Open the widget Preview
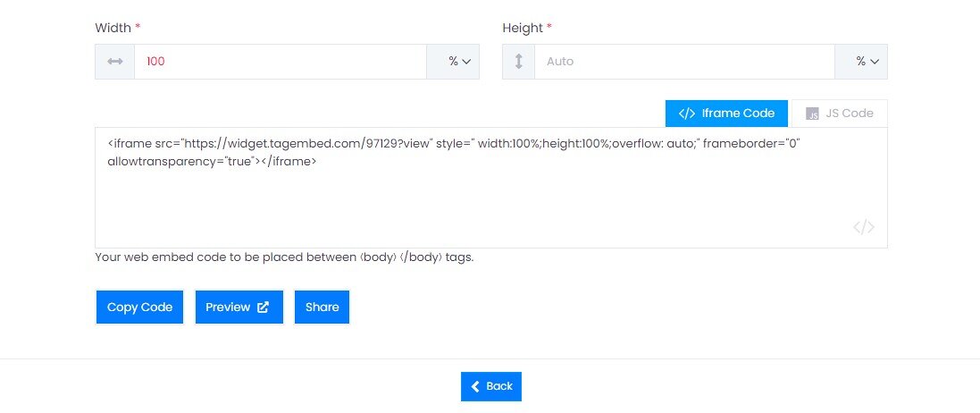980x413 pixels. [239, 308]
